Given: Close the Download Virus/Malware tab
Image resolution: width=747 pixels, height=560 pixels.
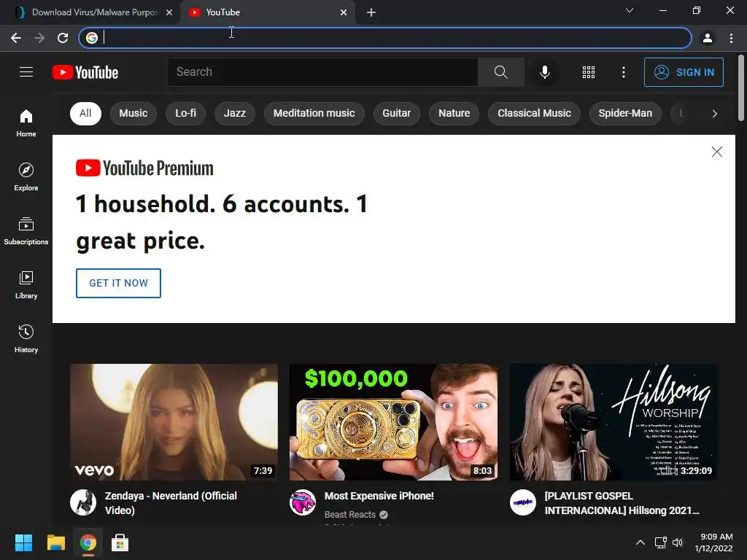Looking at the screenshot, I should pos(169,12).
